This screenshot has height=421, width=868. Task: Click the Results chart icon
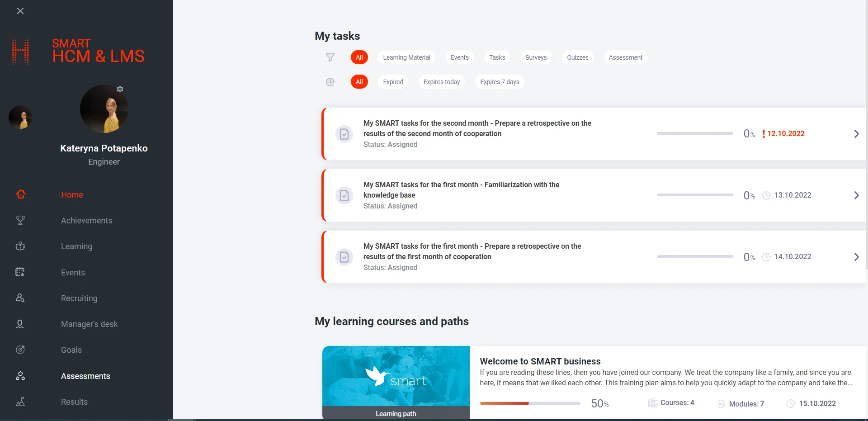(20, 402)
